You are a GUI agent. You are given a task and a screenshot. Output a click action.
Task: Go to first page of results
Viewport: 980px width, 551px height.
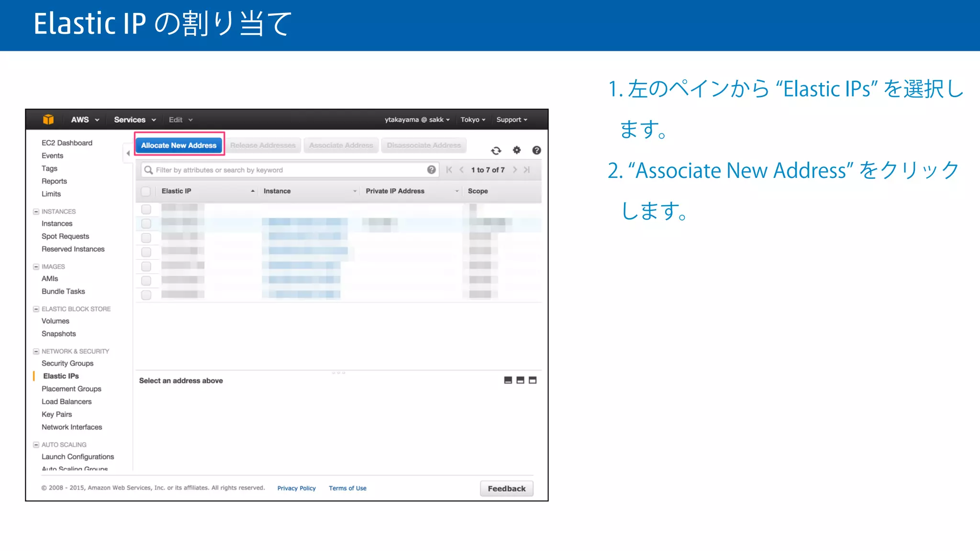[x=449, y=170]
